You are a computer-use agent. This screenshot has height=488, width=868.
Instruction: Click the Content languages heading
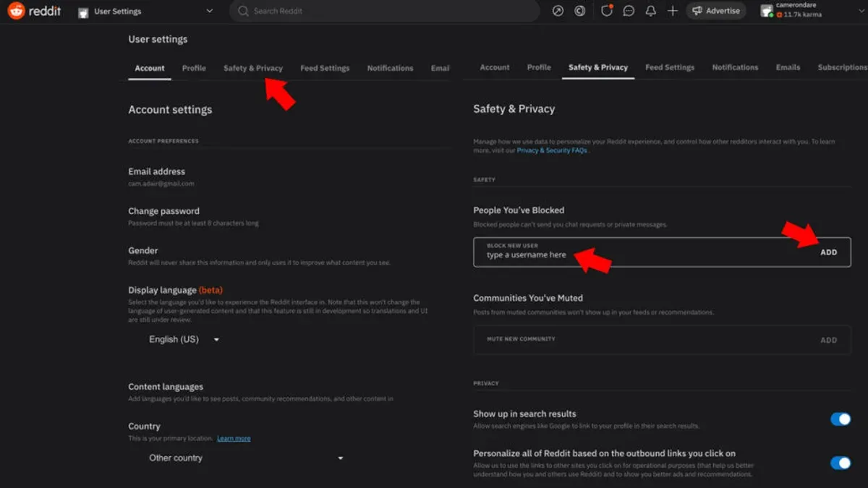tap(166, 387)
